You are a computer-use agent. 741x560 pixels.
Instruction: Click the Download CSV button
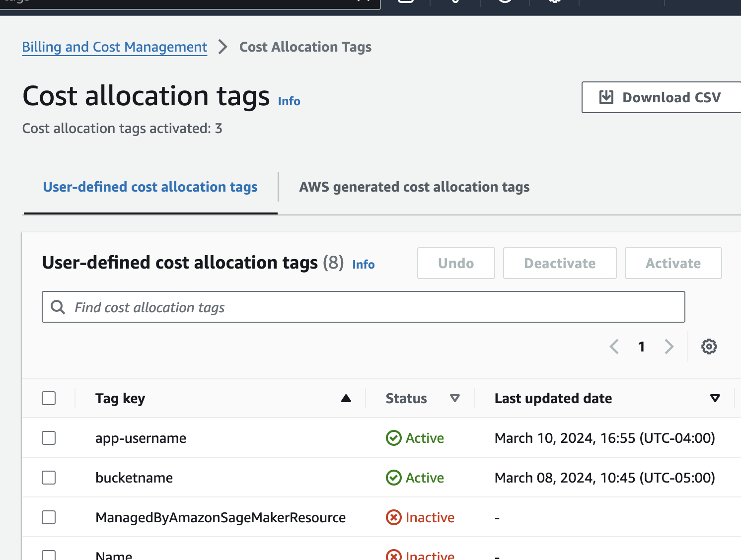pyautogui.click(x=661, y=97)
